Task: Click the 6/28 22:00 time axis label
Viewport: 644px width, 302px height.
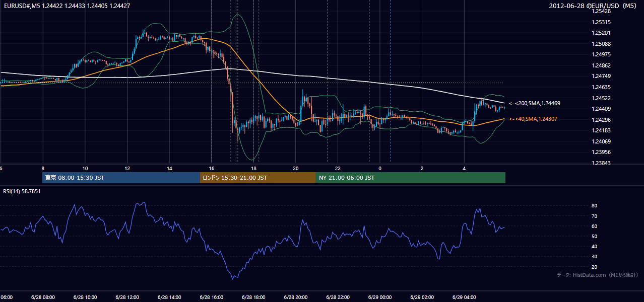Action: coord(338,297)
